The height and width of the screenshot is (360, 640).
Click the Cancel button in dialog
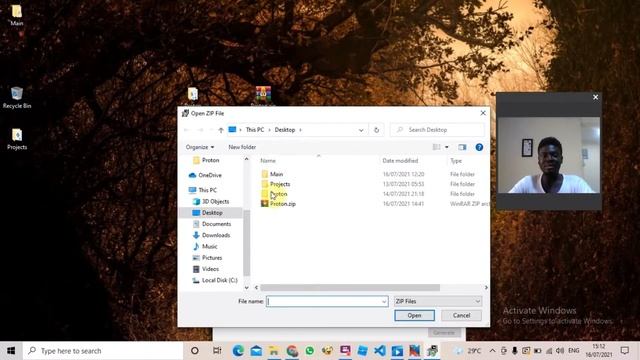point(461,316)
